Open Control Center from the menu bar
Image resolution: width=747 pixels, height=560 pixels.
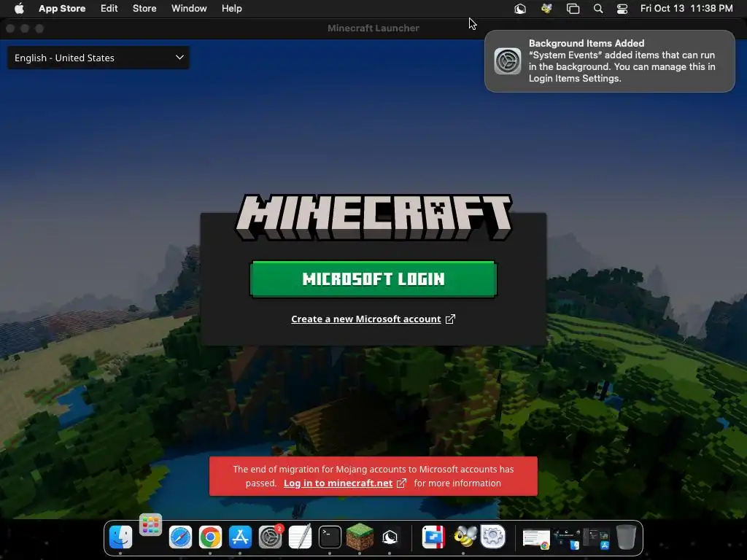pyautogui.click(x=622, y=9)
